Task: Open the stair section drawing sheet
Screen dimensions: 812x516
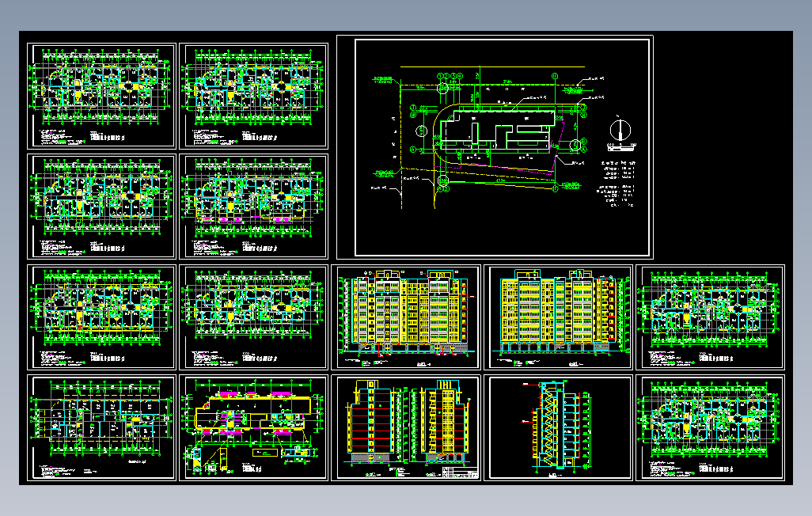Action: (558, 427)
